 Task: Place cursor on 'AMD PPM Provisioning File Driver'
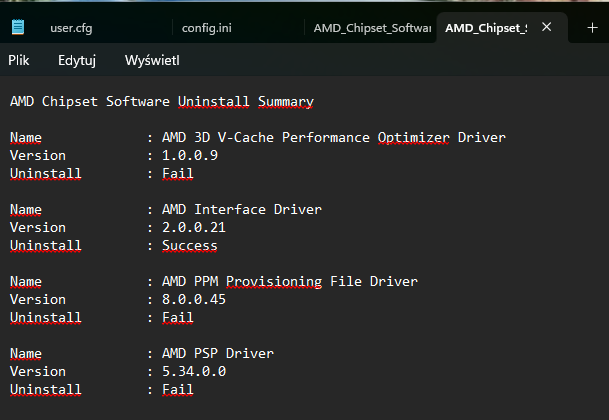point(289,281)
